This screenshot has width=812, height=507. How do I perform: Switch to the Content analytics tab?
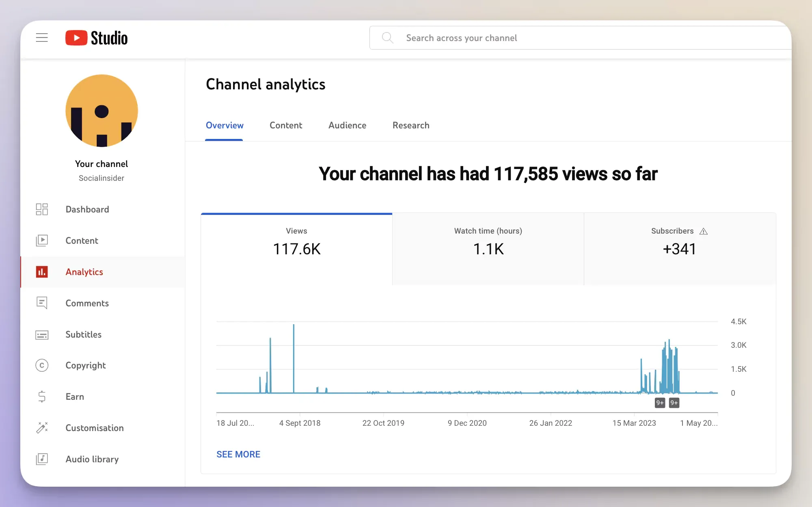[286, 126]
